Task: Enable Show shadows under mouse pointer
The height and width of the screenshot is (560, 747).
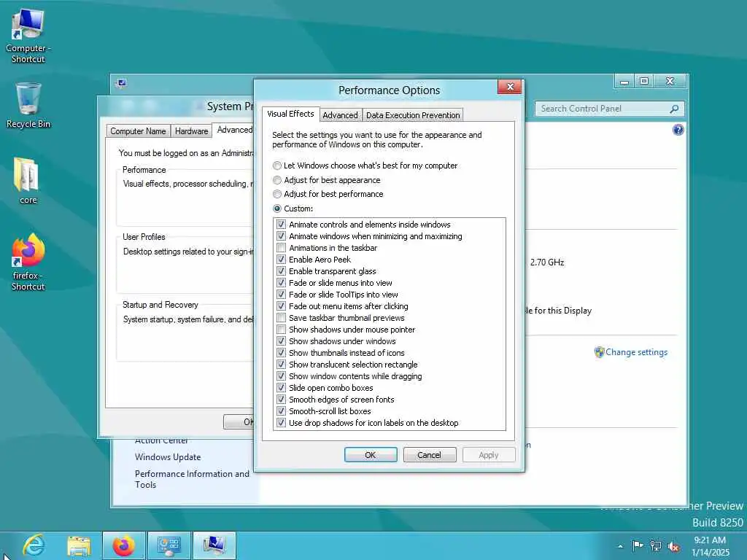Action: pos(281,330)
